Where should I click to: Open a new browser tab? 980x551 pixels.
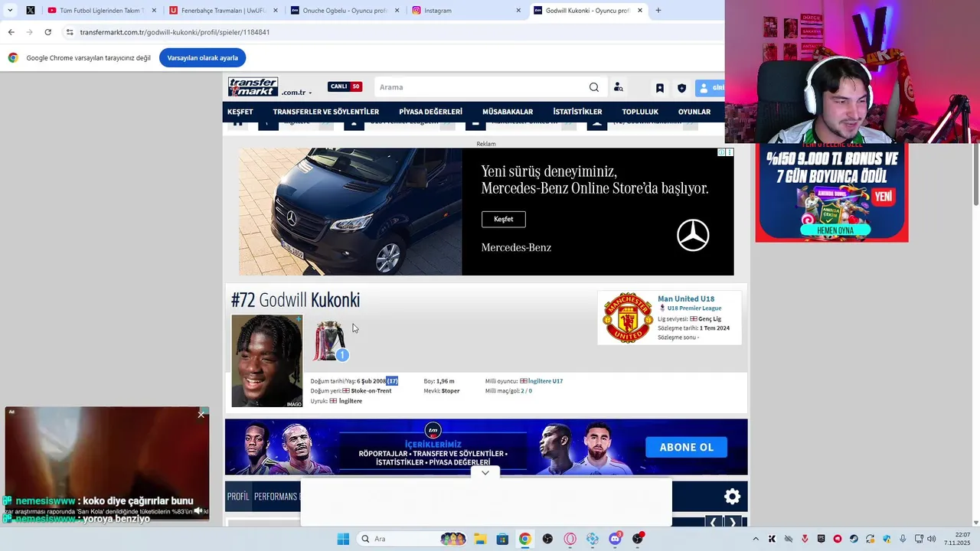tap(658, 11)
